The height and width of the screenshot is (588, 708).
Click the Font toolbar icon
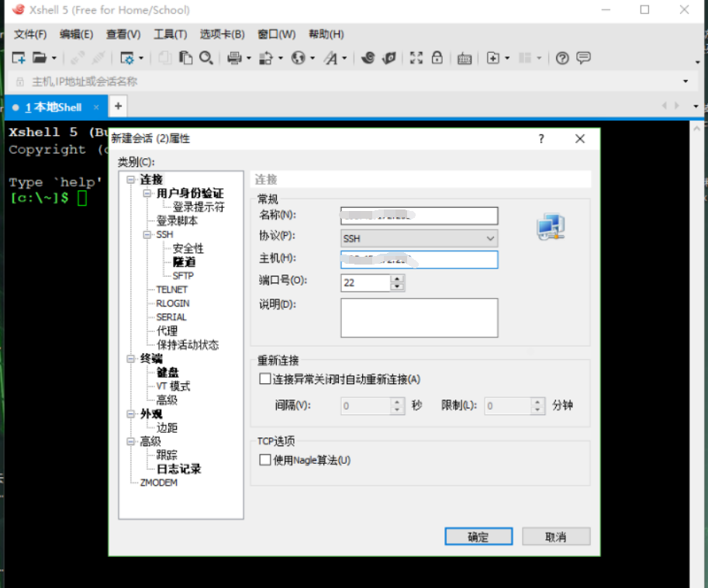click(x=331, y=58)
